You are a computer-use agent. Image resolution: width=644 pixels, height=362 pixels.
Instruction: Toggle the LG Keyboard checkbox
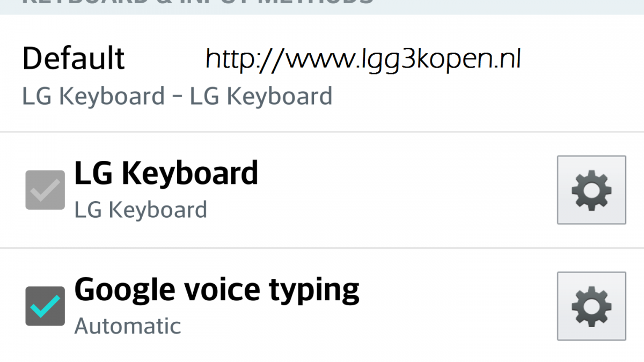[x=45, y=190]
